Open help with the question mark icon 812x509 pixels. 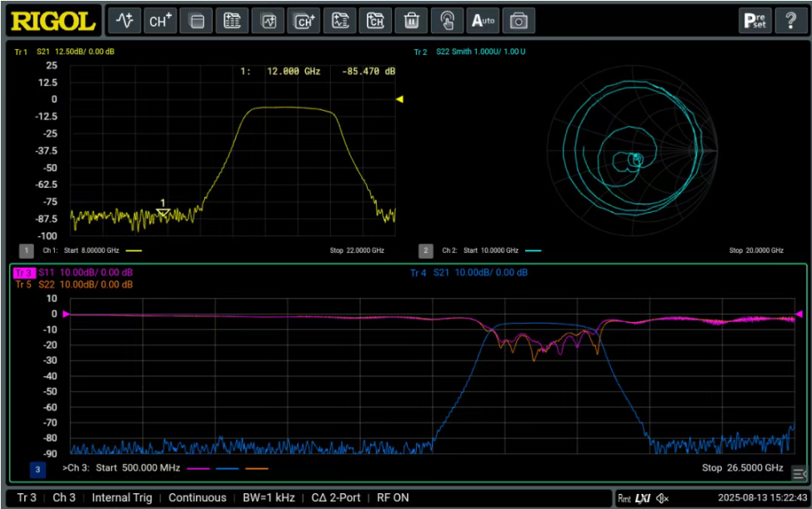pyautogui.click(x=790, y=21)
